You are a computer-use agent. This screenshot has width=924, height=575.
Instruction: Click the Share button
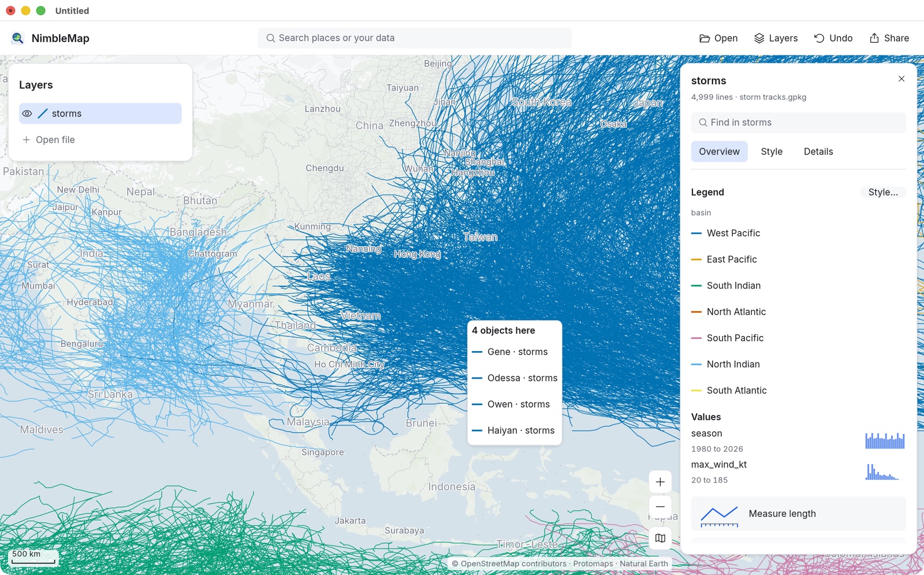(x=889, y=38)
